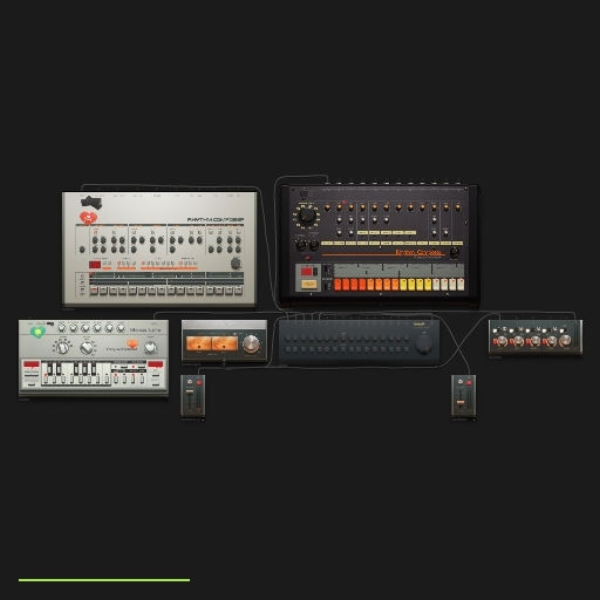Click the orange fader on the right small fader module
This screenshot has width=600, height=600.
tap(460, 402)
